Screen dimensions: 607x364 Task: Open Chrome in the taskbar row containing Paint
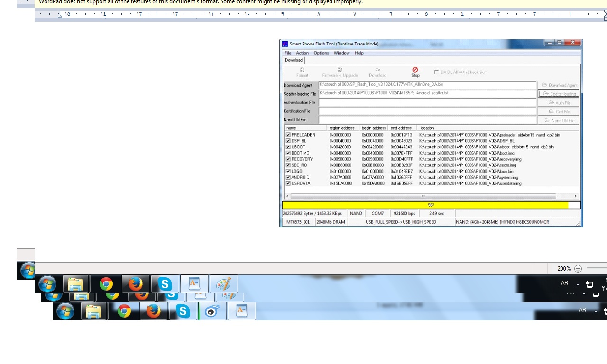[x=106, y=284]
